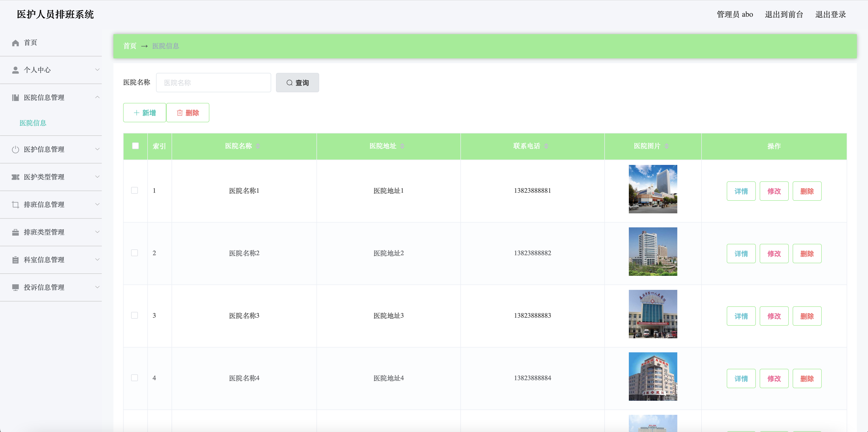Check the checkbox for row 医院名称1
This screenshot has height=432, width=868.
[134, 191]
